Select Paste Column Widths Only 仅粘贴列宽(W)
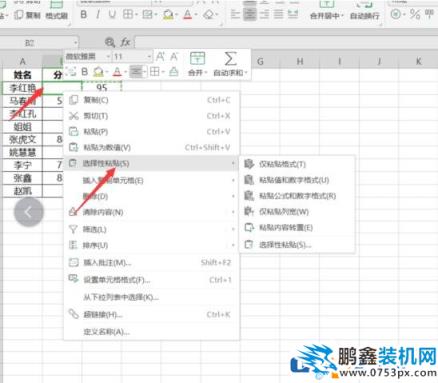 click(x=297, y=212)
